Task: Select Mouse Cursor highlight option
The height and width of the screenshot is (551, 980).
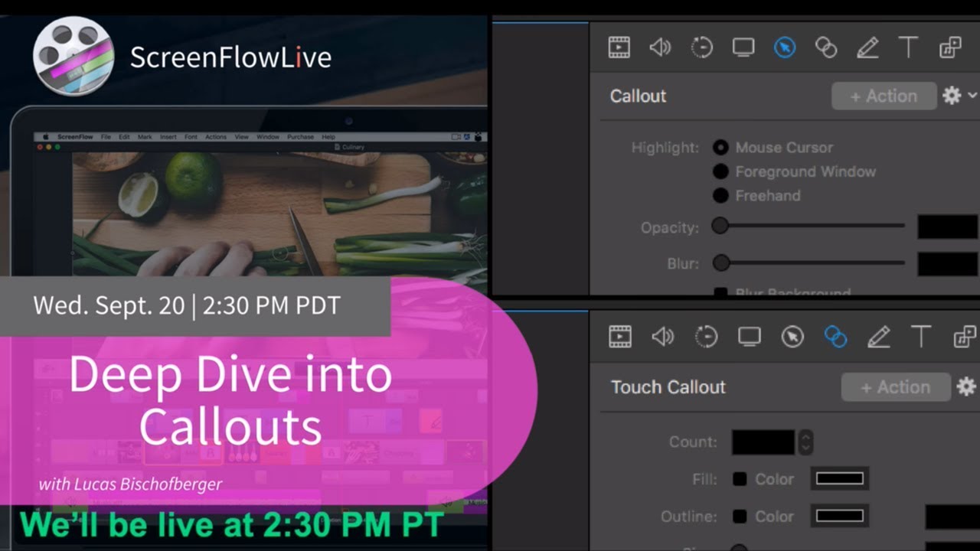Action: coord(720,147)
